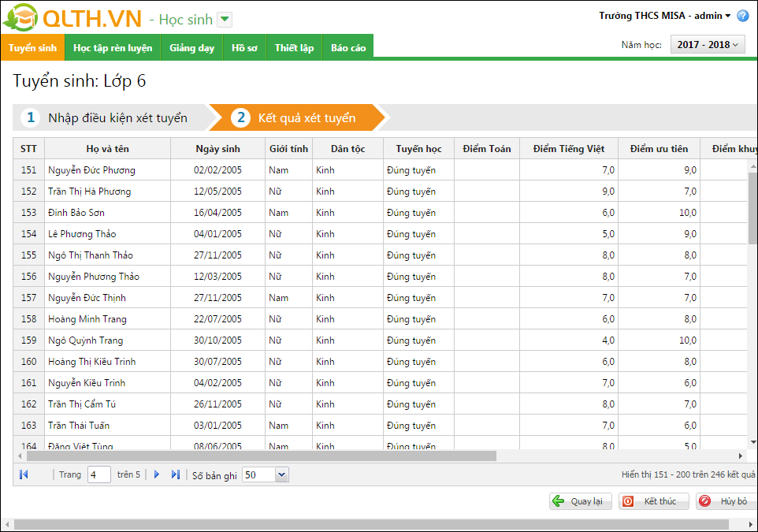Click the Điểm ưu tiên column header
Screen dimensions: 758x532
659,148
